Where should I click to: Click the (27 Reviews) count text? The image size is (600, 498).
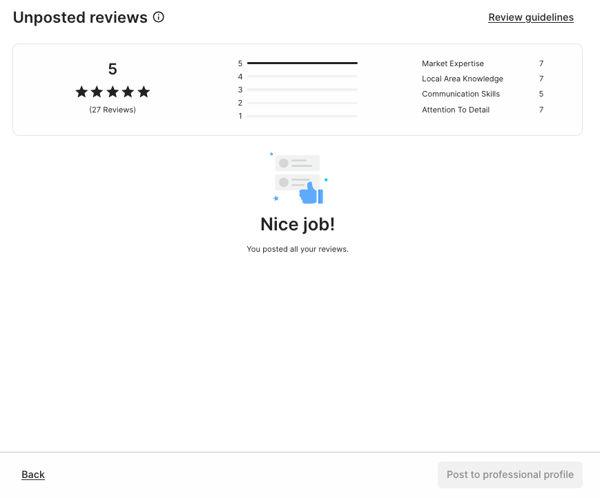point(112,110)
